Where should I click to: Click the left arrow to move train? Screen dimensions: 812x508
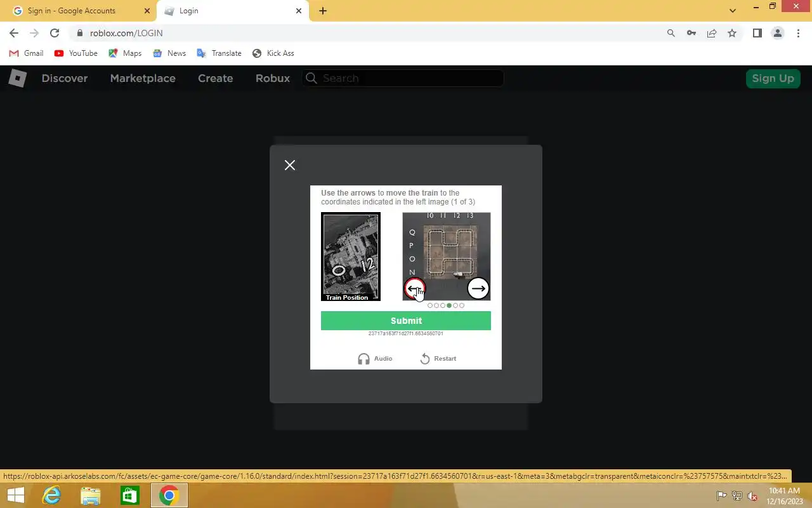(x=414, y=289)
